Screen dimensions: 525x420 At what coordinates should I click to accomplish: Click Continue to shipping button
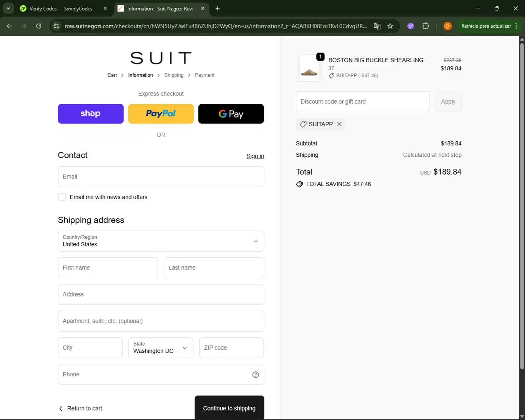click(229, 408)
